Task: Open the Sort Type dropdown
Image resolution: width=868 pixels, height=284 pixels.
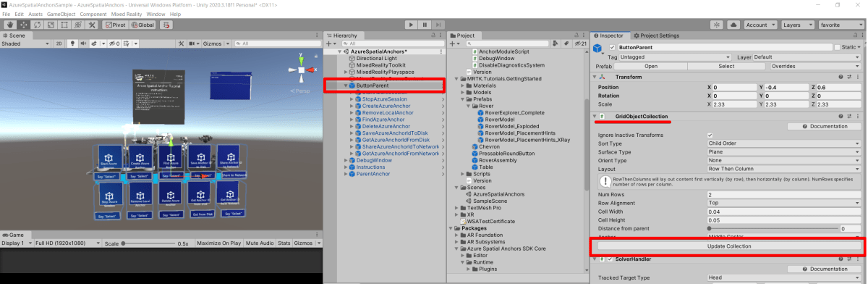Action: pyautogui.click(x=784, y=143)
